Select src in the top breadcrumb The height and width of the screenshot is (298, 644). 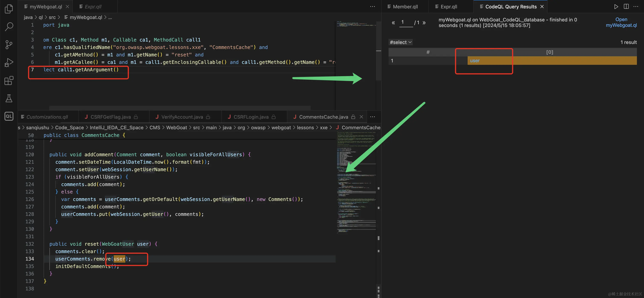click(52, 17)
